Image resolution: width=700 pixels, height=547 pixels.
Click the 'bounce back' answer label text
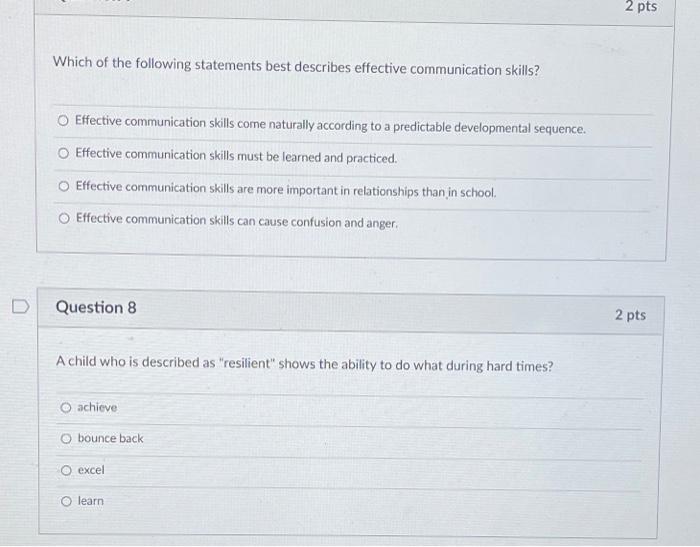coord(110,438)
